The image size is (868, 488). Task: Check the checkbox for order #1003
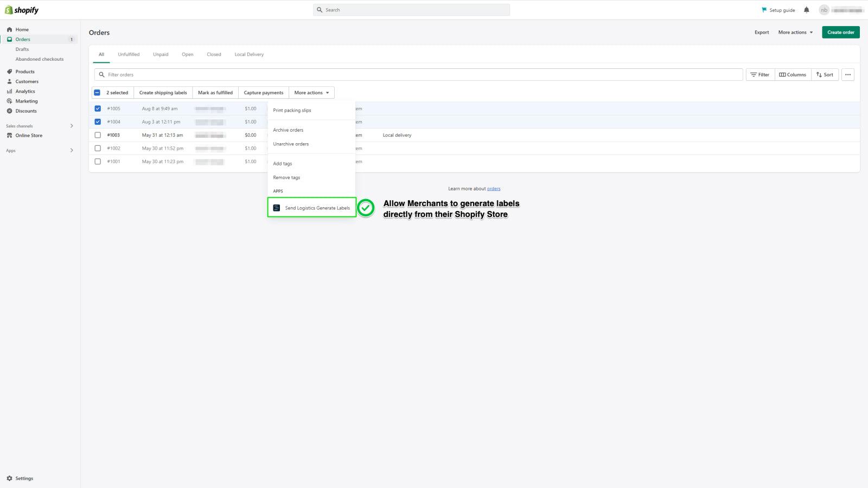98,134
